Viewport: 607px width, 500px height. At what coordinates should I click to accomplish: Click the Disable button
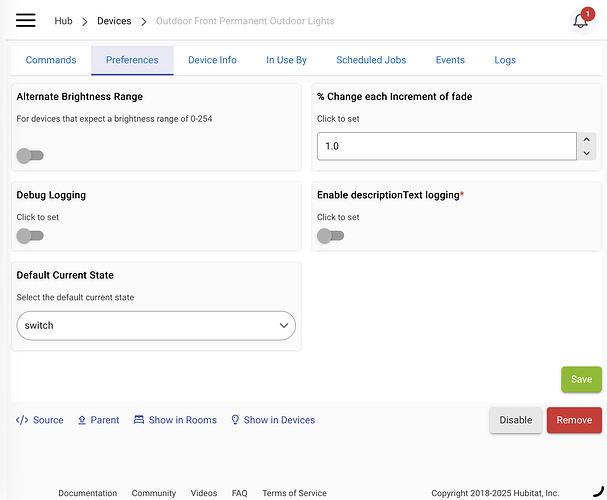pos(516,420)
